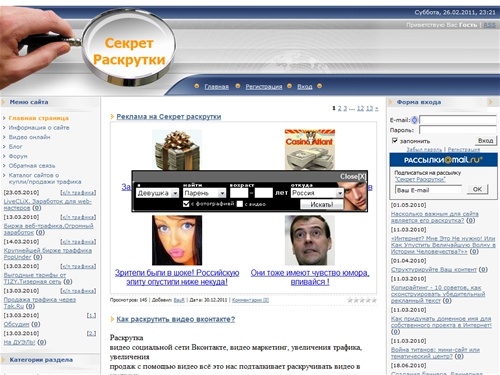500x375 pixels.
Task: Go to page 12 in pagination
Action: (x=360, y=108)
